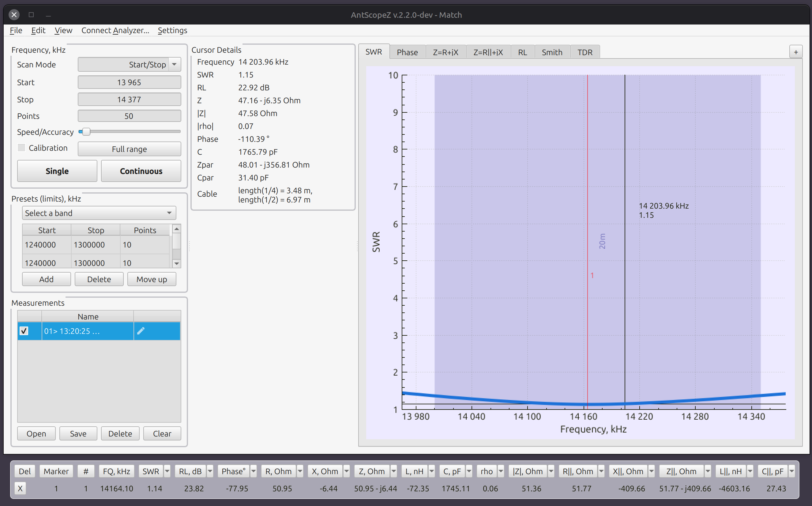Viewport: 812px width, 506px height.
Task: Open the Scan Mode Start/Stop dropdown
Action: [130, 65]
